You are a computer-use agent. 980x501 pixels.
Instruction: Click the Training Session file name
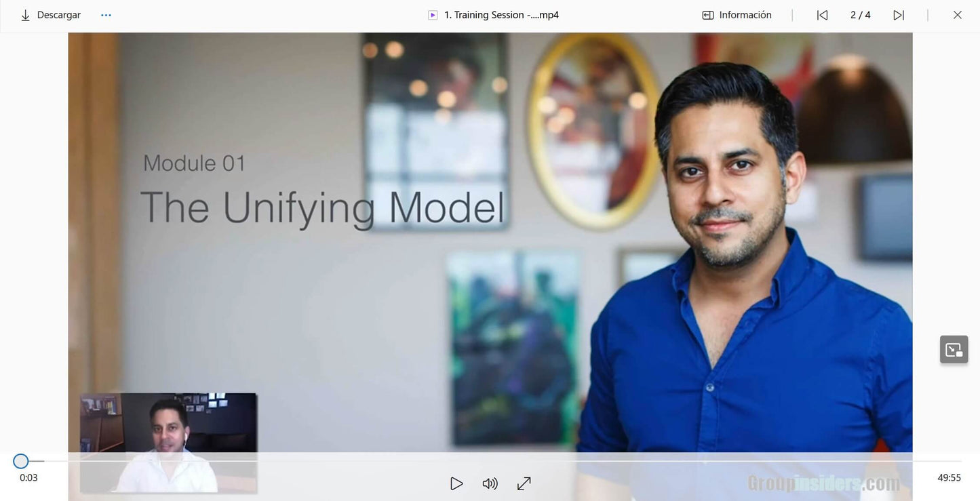coord(501,15)
